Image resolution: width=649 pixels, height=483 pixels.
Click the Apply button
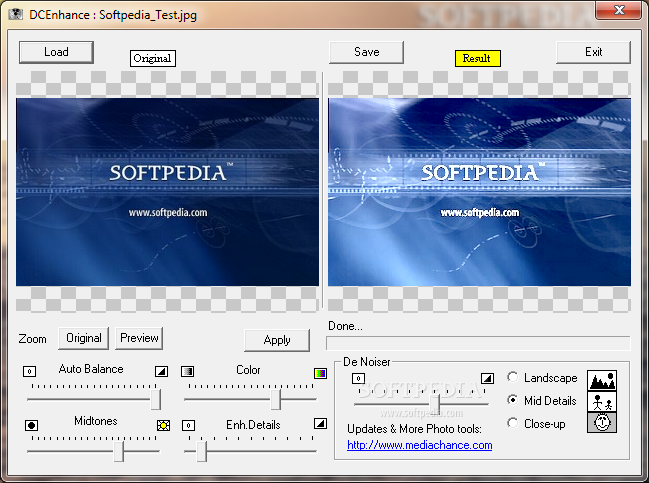coord(277,340)
